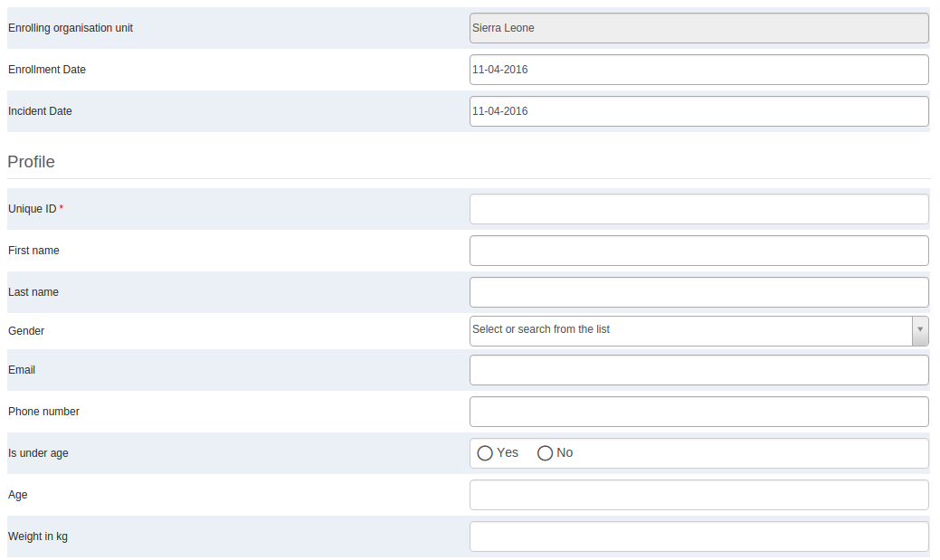
Task: Click the Unique ID label text
Action: [x=33, y=209]
